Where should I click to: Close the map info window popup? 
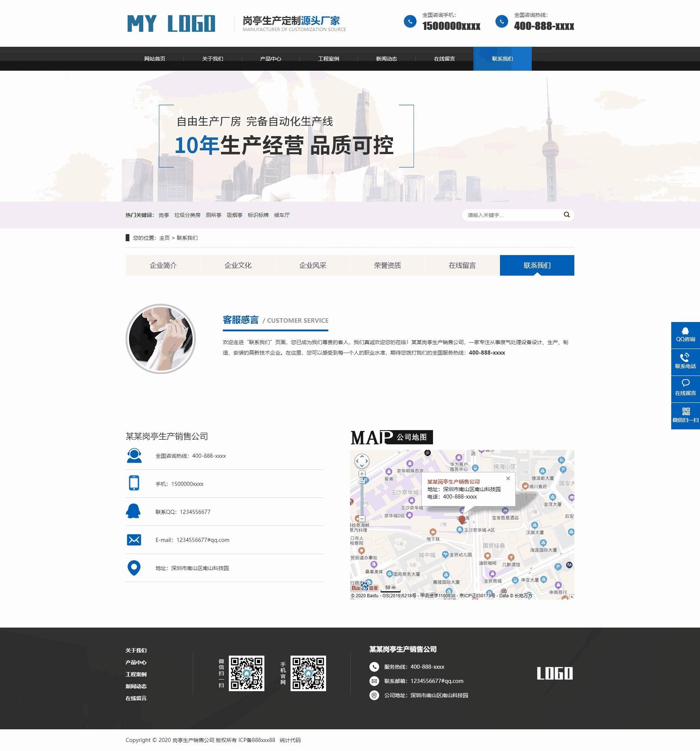[508, 478]
